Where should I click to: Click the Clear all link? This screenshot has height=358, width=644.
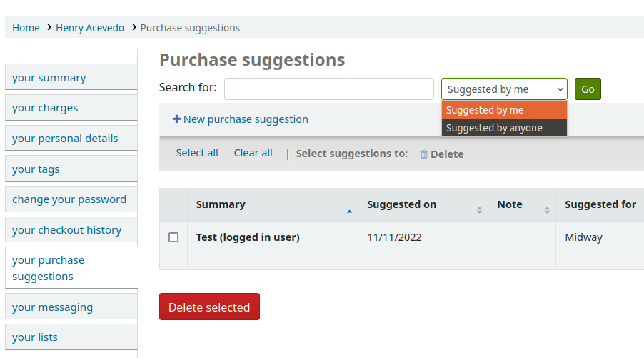pyautogui.click(x=253, y=153)
